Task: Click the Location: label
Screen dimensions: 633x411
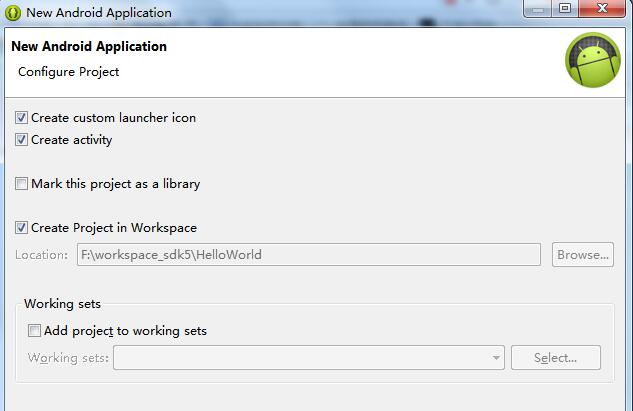Action: tap(42, 255)
